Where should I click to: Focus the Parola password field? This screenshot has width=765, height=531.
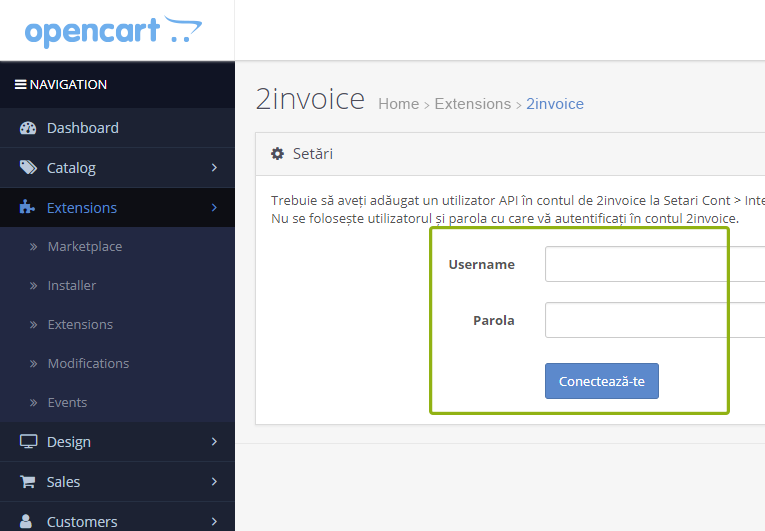655,320
